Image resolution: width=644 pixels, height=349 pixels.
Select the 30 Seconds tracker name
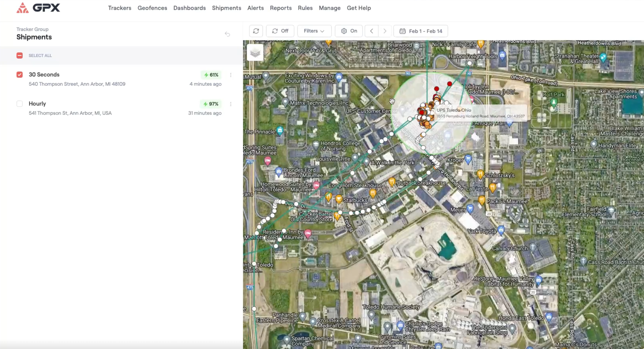pyautogui.click(x=44, y=74)
